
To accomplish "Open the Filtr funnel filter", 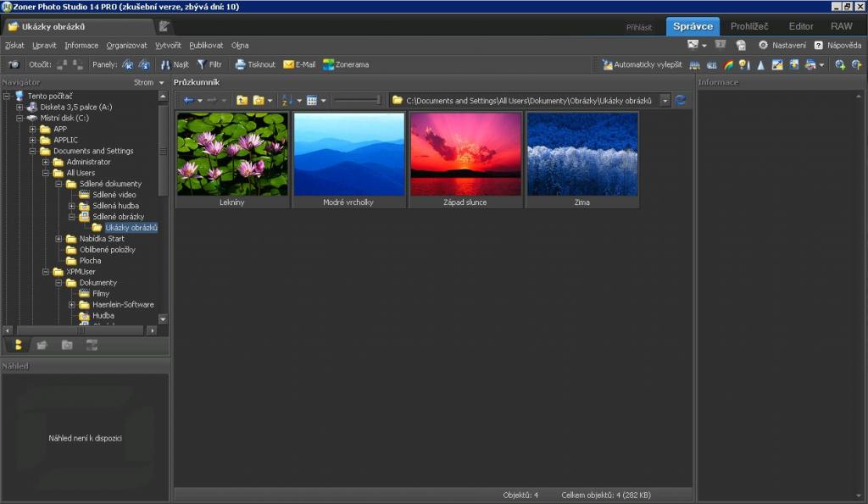I will (209, 64).
